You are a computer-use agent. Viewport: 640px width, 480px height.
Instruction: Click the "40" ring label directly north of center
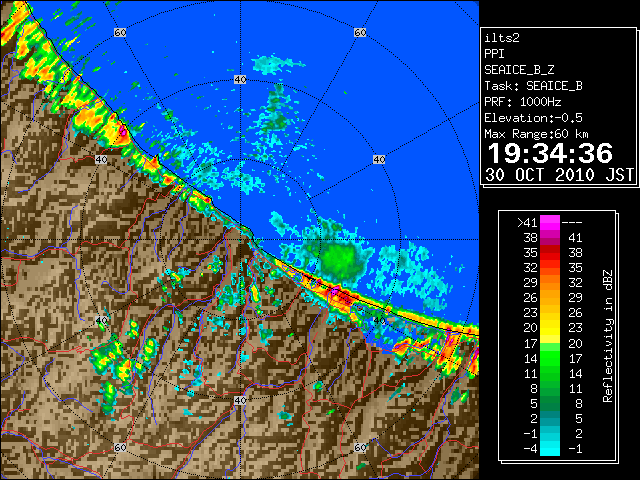click(x=240, y=80)
